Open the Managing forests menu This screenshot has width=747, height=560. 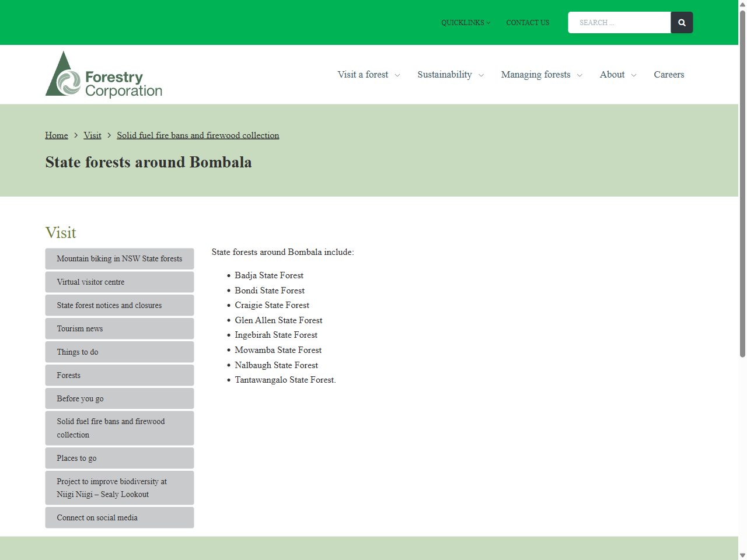coord(536,75)
